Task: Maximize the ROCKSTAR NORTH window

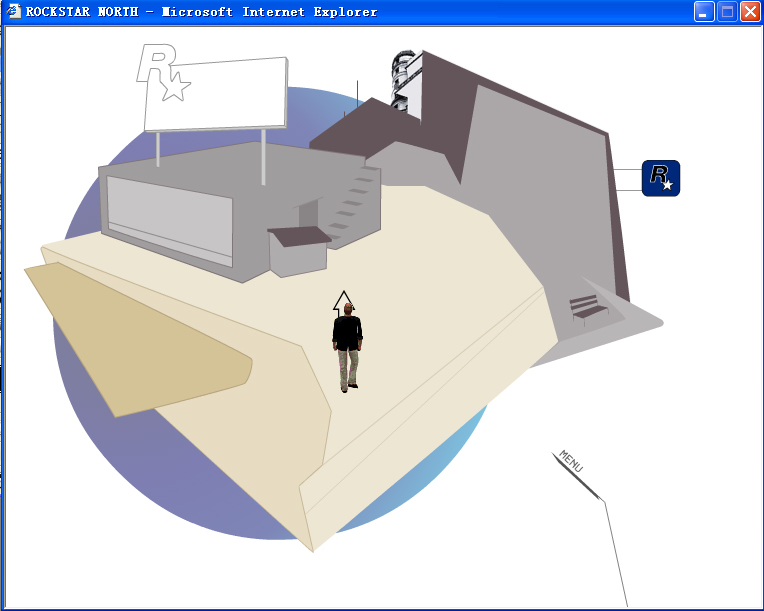Action: pos(727,12)
